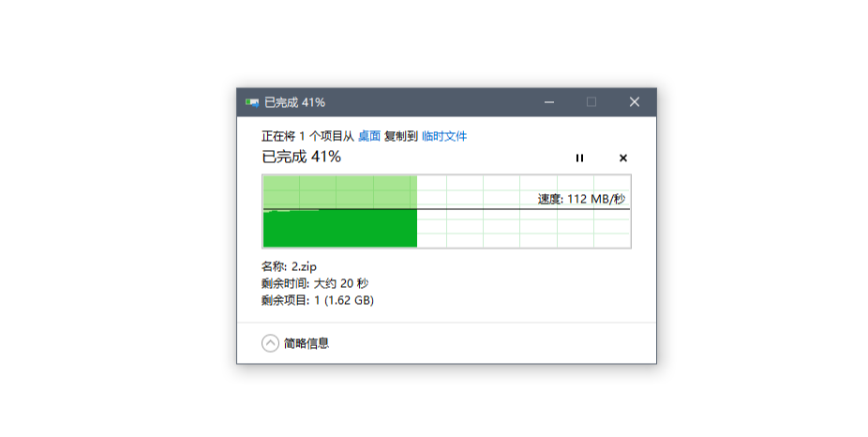868x437 pixels.
Task: Minimize the copy progress window
Action: tap(549, 102)
